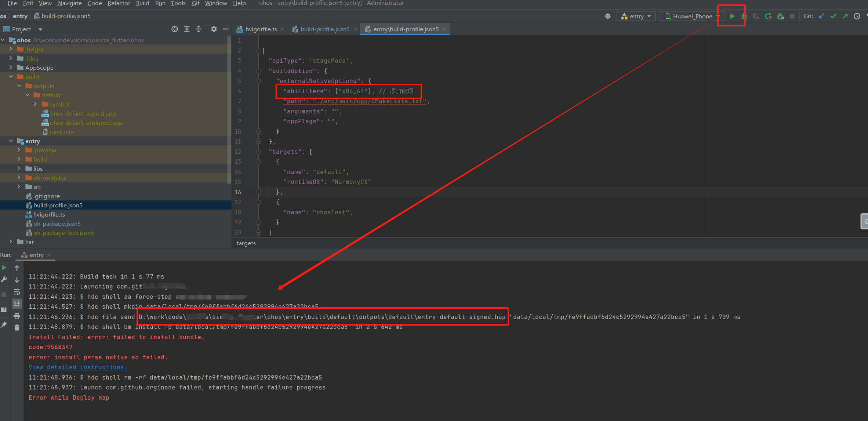Screen dimensions: 868x421
Task: Restore layout icon in Run panel
Action: coord(4,310)
